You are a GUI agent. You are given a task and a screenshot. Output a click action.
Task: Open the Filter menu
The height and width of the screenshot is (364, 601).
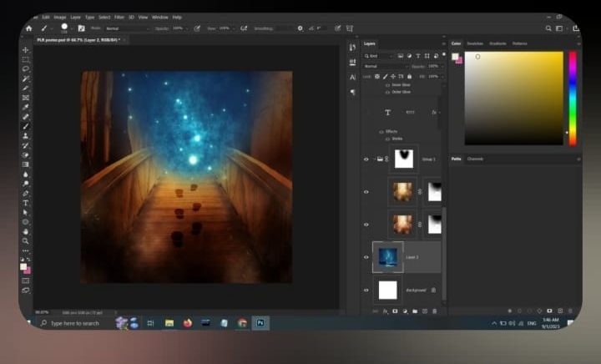pyautogui.click(x=119, y=17)
